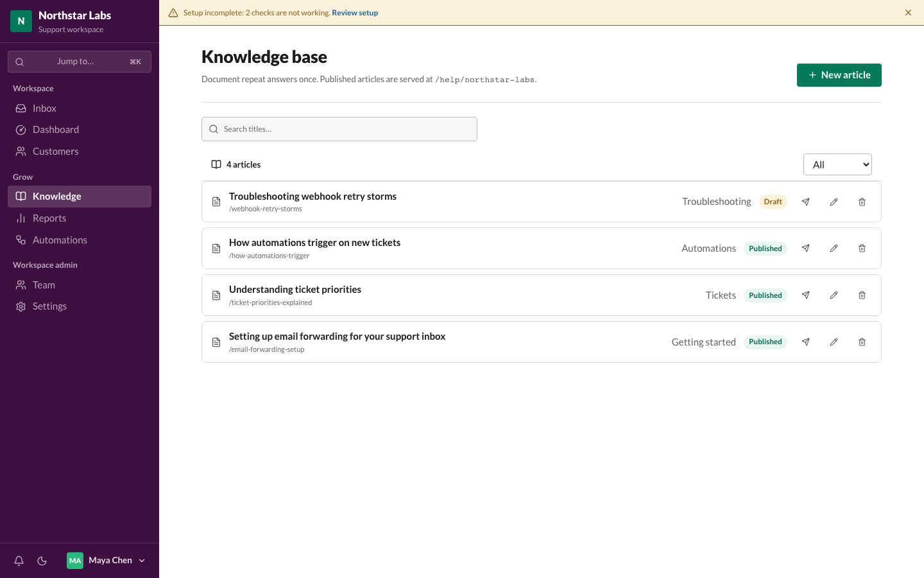Click the send icon for email forwarding article
This screenshot has width=924, height=578.
pos(805,342)
